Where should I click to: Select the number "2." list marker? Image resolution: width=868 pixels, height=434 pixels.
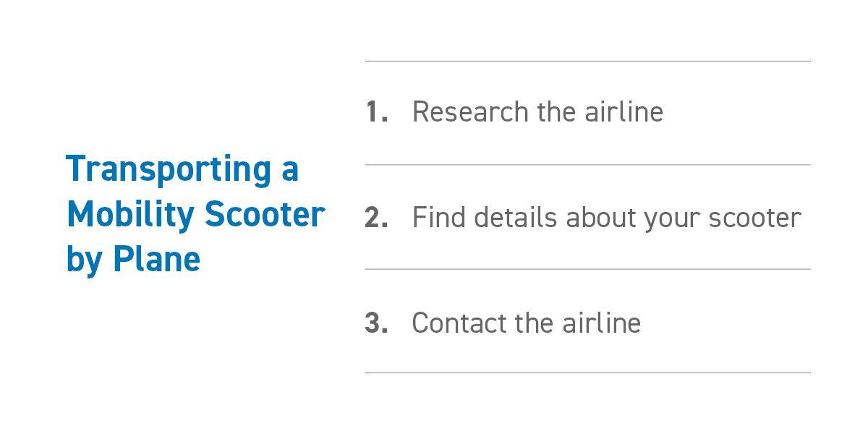[x=377, y=218]
